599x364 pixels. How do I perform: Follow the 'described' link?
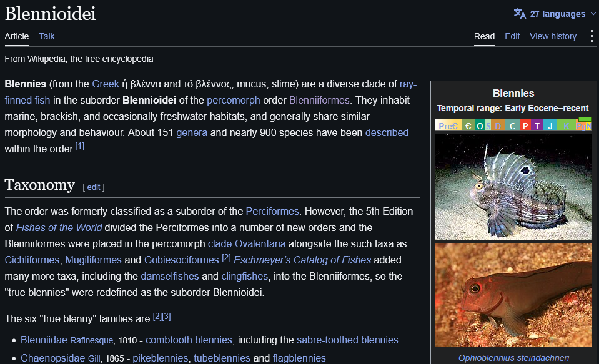pos(387,133)
